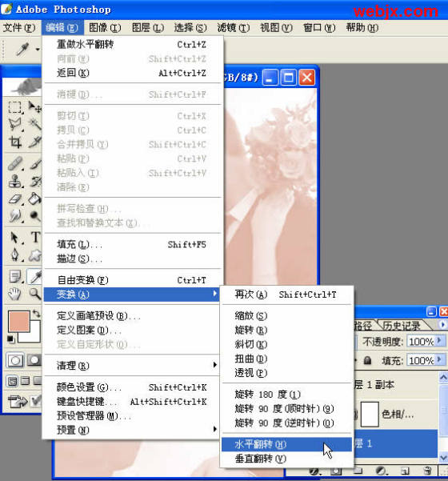Switch to Standard Mode edit button
This screenshot has height=481, width=448.
[x=14, y=360]
